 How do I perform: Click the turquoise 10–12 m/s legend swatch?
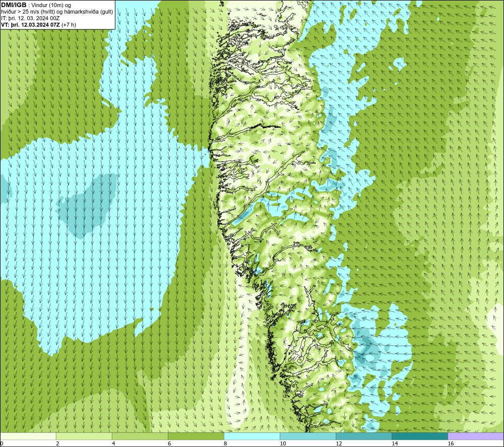(x=308, y=436)
